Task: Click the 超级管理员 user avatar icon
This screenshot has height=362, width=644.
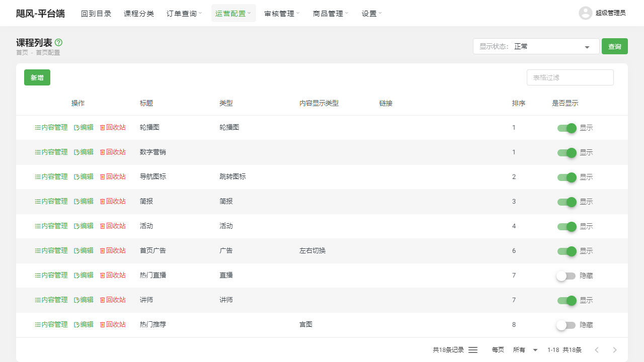Action: tap(585, 13)
